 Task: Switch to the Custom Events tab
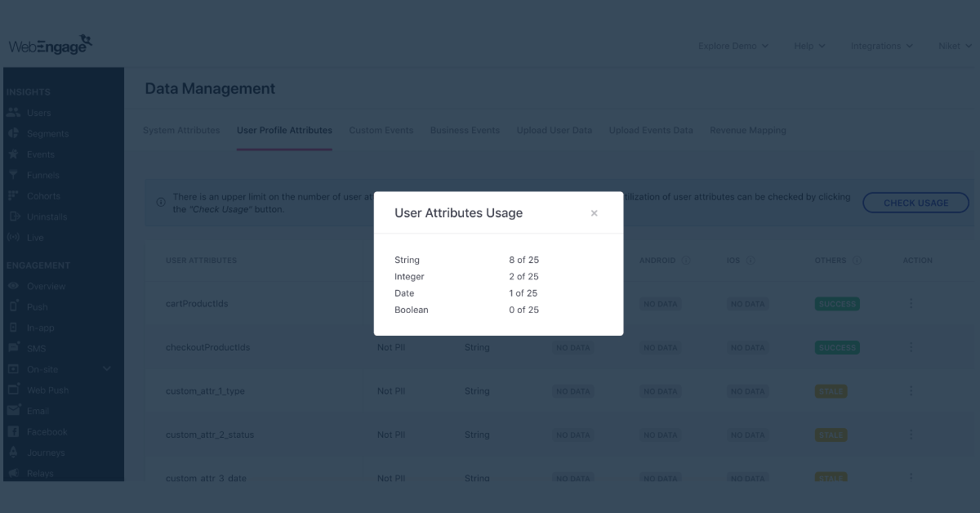coord(381,131)
